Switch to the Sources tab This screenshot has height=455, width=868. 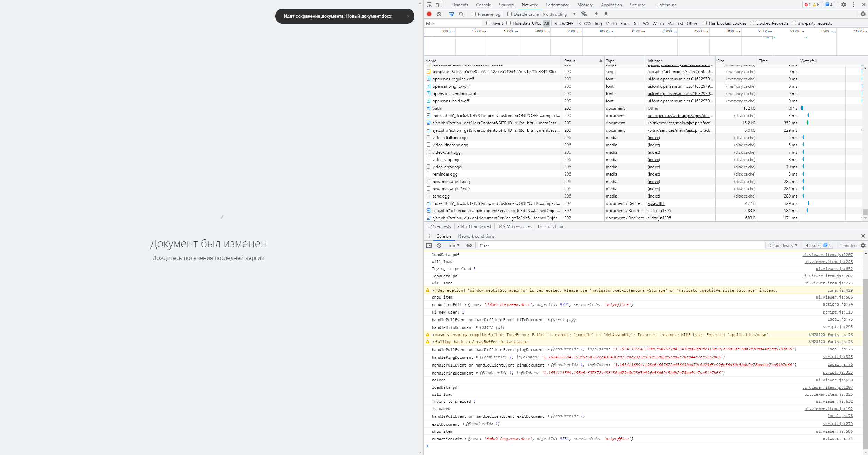point(506,5)
